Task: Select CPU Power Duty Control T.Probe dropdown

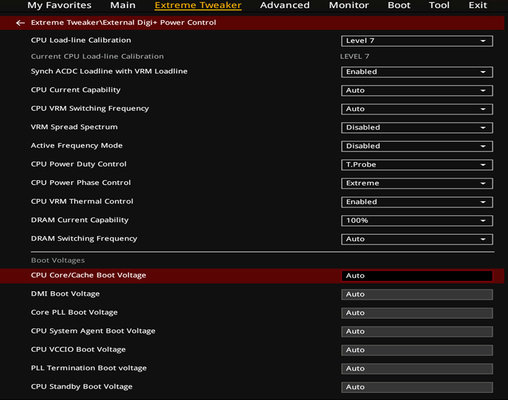Action: (417, 165)
